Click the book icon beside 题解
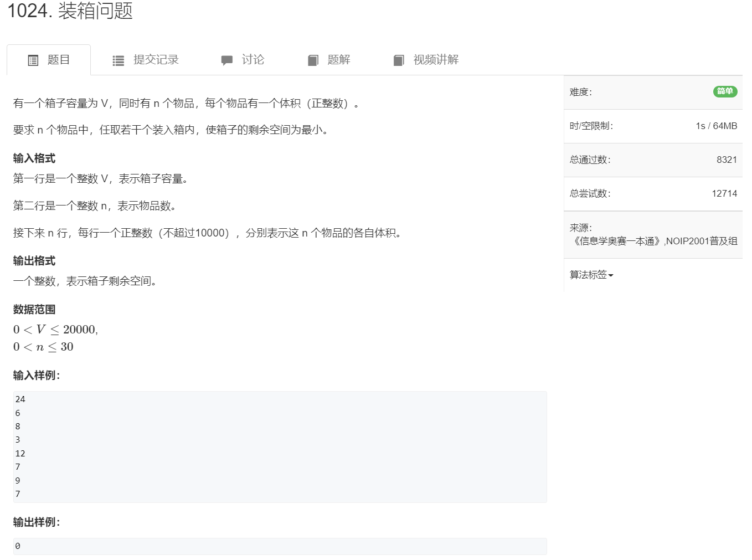 314,60
